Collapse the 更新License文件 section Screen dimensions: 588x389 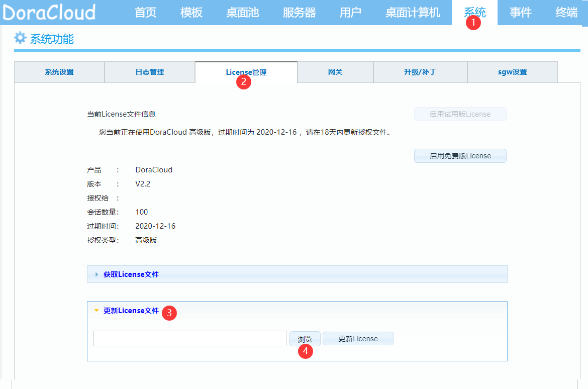tap(131, 311)
